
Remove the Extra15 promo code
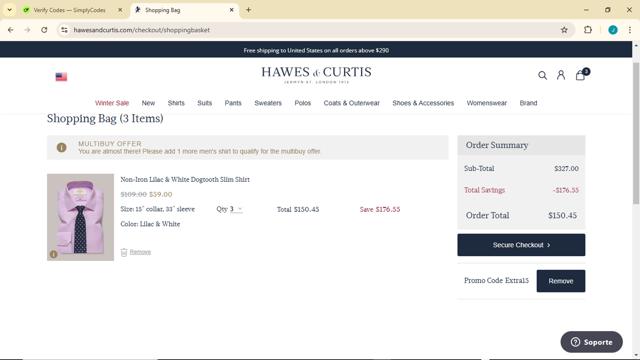pos(560,281)
